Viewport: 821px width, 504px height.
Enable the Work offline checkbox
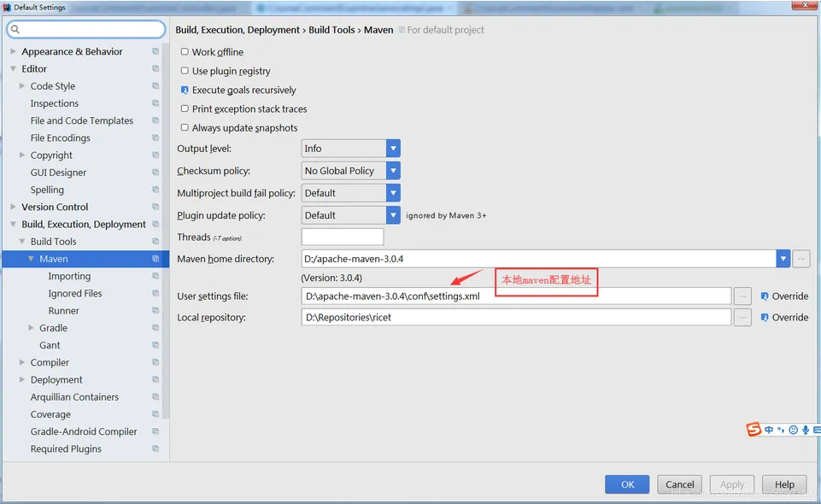[x=185, y=51]
